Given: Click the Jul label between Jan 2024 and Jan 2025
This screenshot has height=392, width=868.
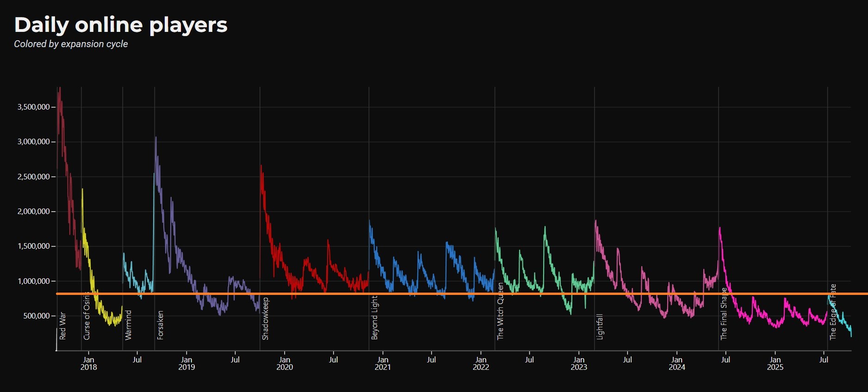Looking at the screenshot, I should (725, 360).
